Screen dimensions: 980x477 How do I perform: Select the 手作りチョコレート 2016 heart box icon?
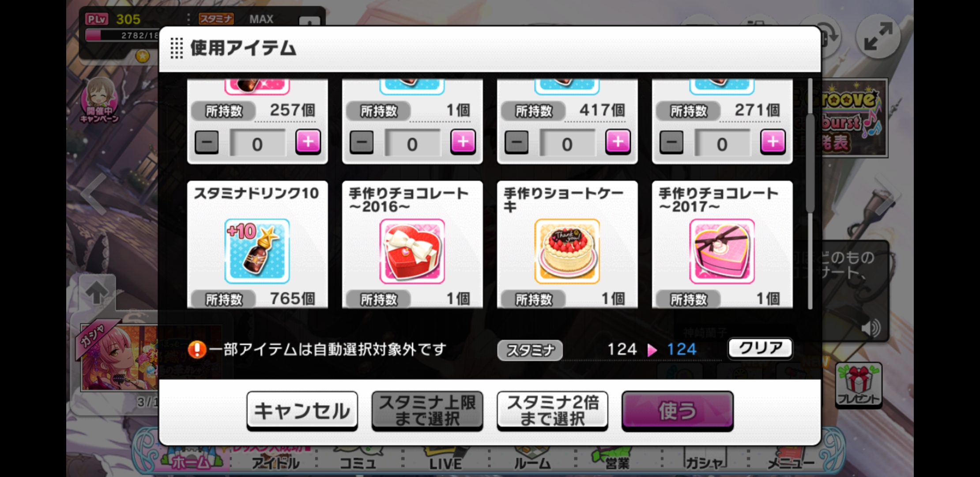pos(412,251)
